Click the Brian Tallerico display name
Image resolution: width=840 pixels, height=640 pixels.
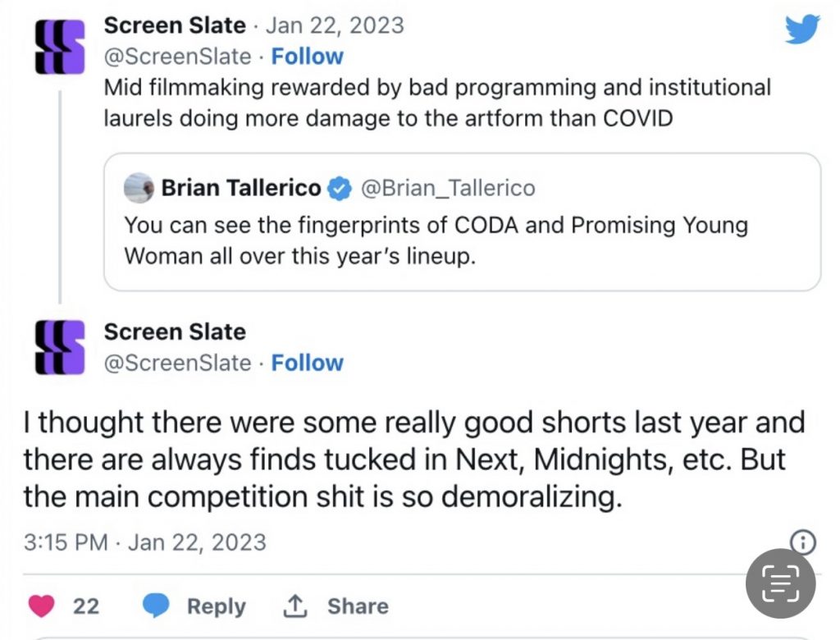(241, 189)
